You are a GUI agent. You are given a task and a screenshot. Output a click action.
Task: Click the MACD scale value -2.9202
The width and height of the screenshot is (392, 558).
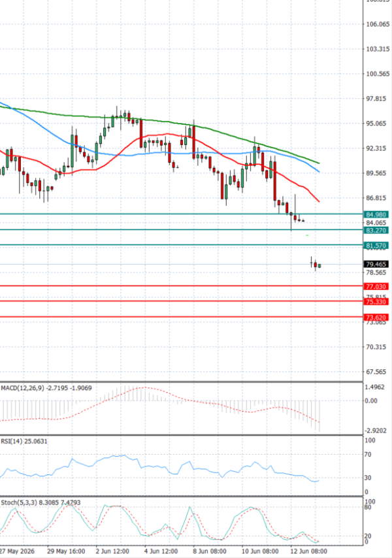click(376, 431)
